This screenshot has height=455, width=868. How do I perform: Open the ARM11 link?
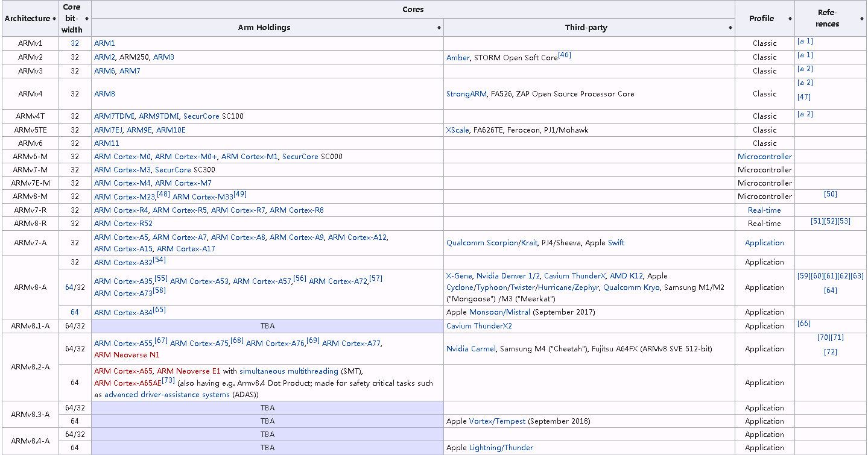[x=107, y=143]
